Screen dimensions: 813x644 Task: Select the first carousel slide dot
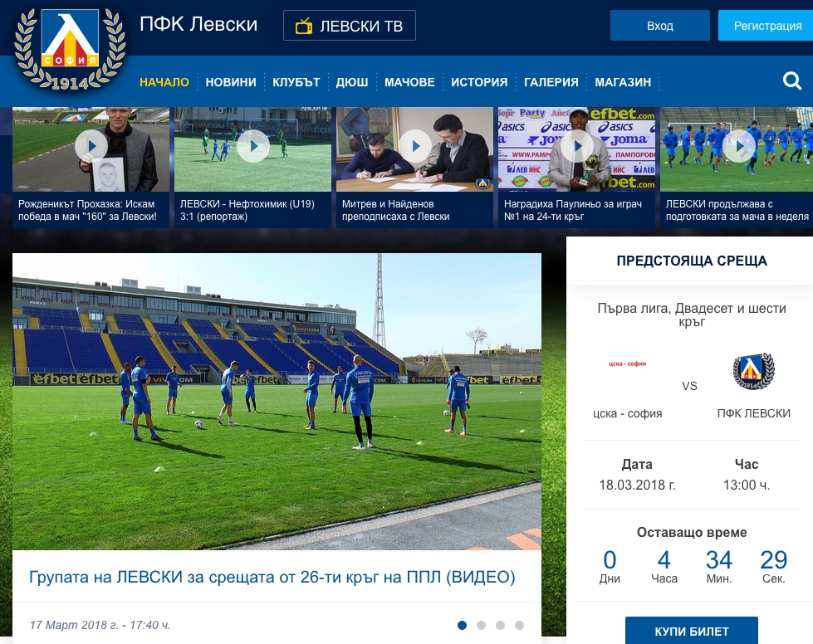[x=462, y=625]
